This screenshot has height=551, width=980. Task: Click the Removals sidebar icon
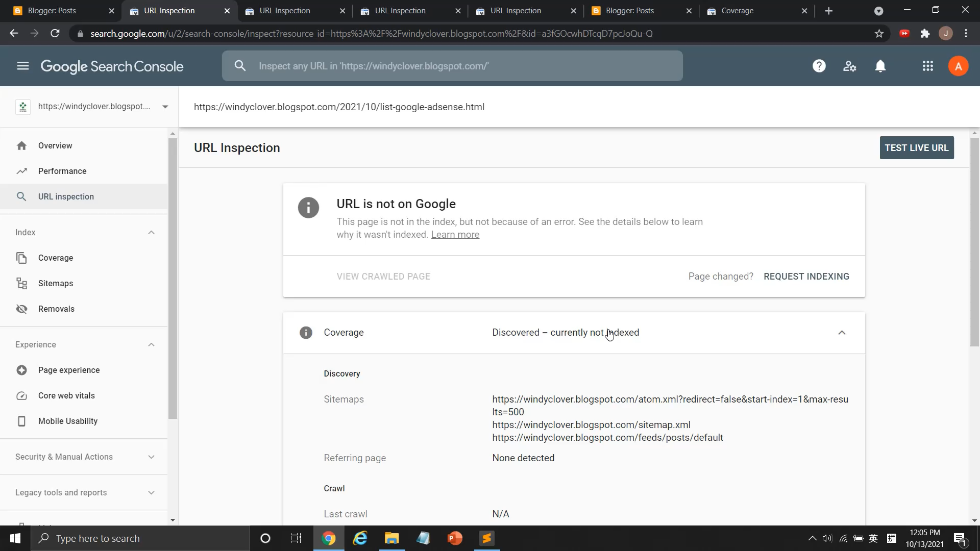[21, 309]
